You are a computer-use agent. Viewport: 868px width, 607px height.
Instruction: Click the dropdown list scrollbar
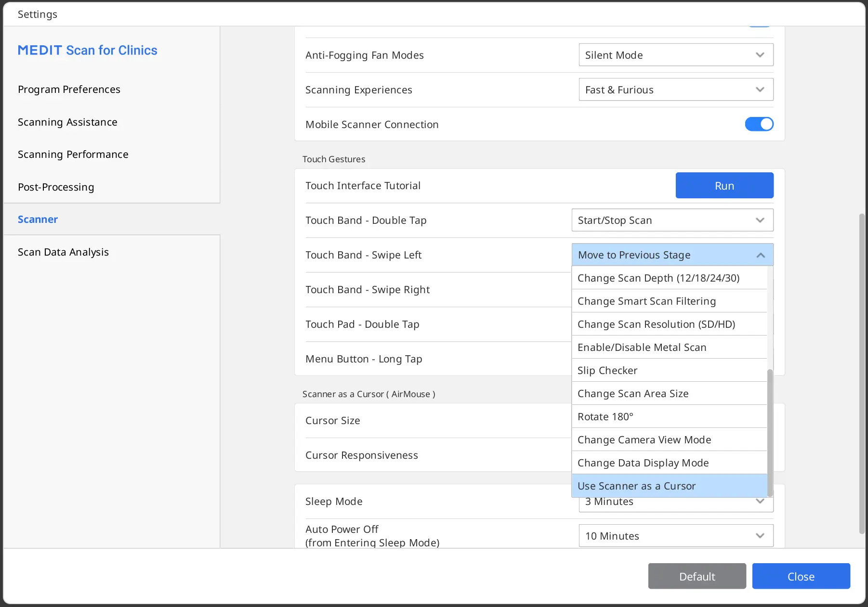tap(770, 433)
